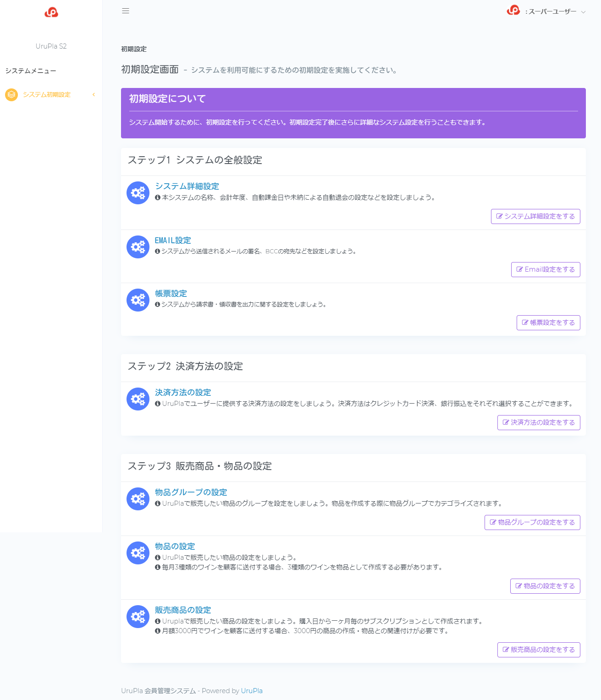The width and height of the screenshot is (601, 700).
Task: Click gear icon beside 帳票設定
Action: (x=138, y=300)
